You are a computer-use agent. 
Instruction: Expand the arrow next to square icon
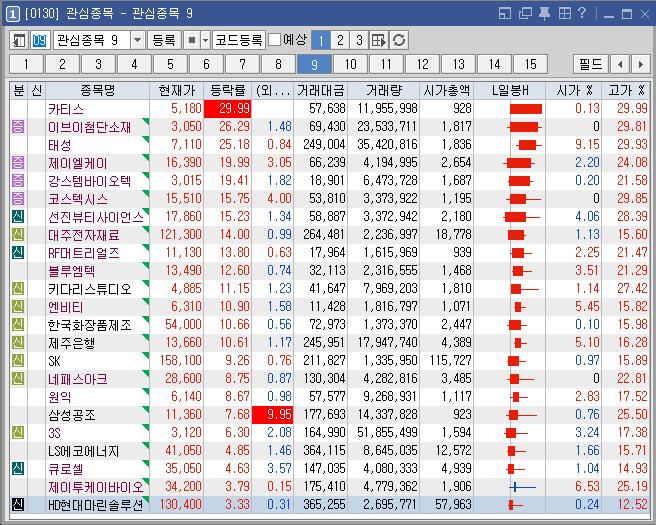coord(205,41)
